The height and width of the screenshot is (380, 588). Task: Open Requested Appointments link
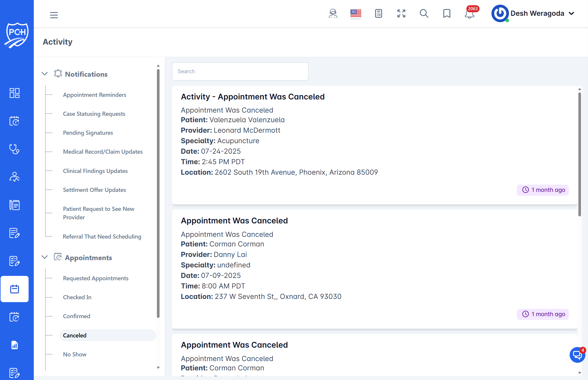coord(96,278)
